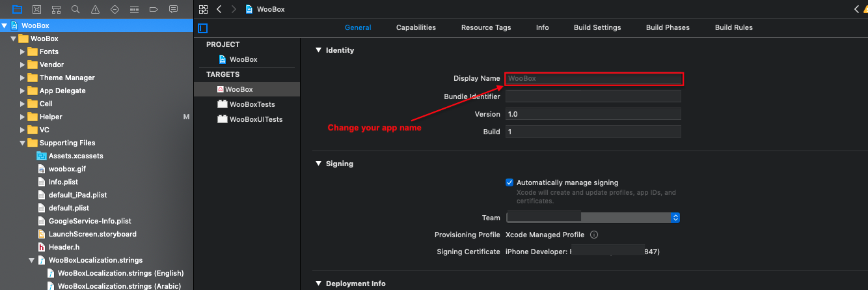Open GoogleService-Info.plist file
The image size is (868, 290).
tap(90, 221)
